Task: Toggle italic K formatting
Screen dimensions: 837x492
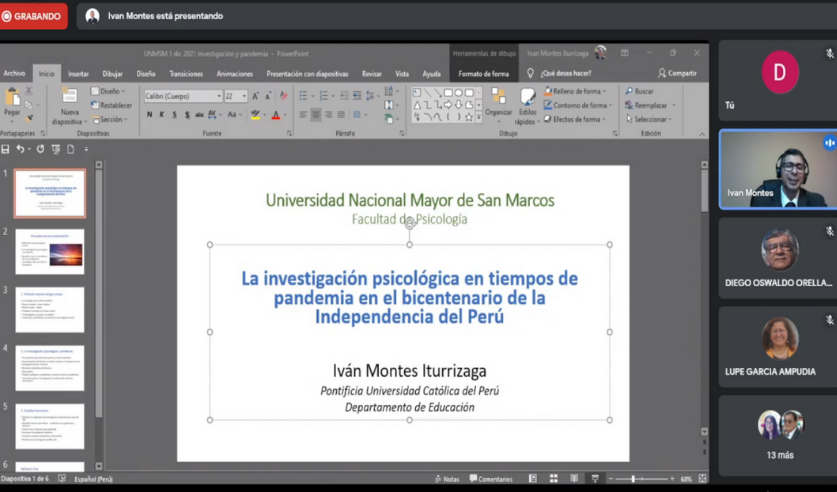Action: coord(162,115)
